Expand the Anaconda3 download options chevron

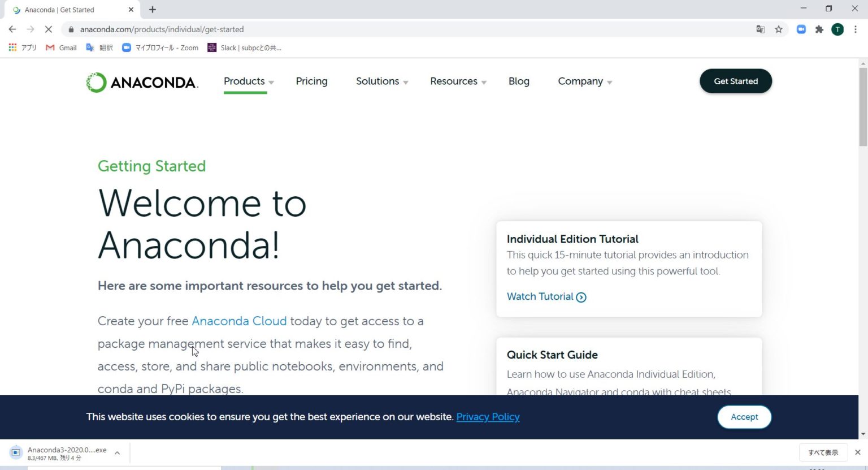(116, 452)
